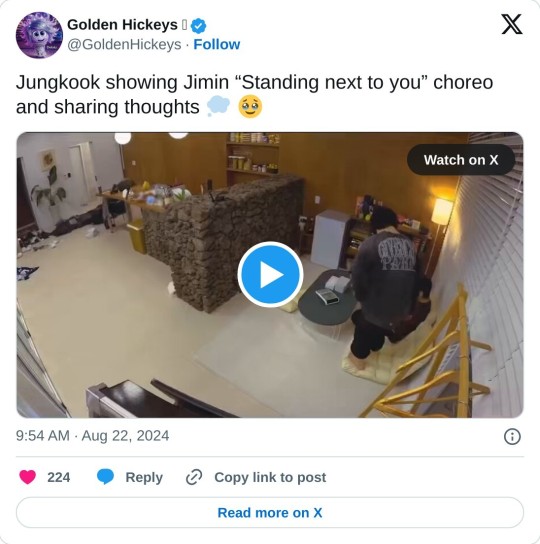Click the X logo icon
The height and width of the screenshot is (544, 540).
coord(512,24)
